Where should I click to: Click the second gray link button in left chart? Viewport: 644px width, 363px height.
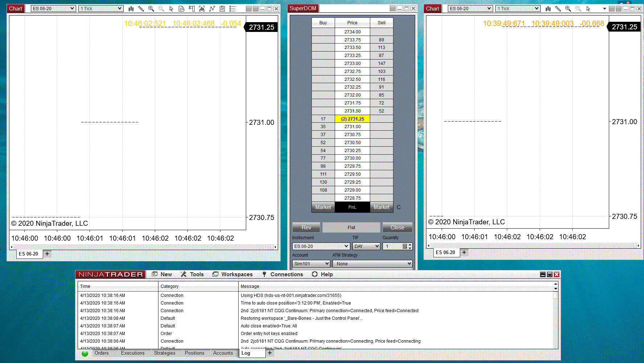[x=256, y=9]
